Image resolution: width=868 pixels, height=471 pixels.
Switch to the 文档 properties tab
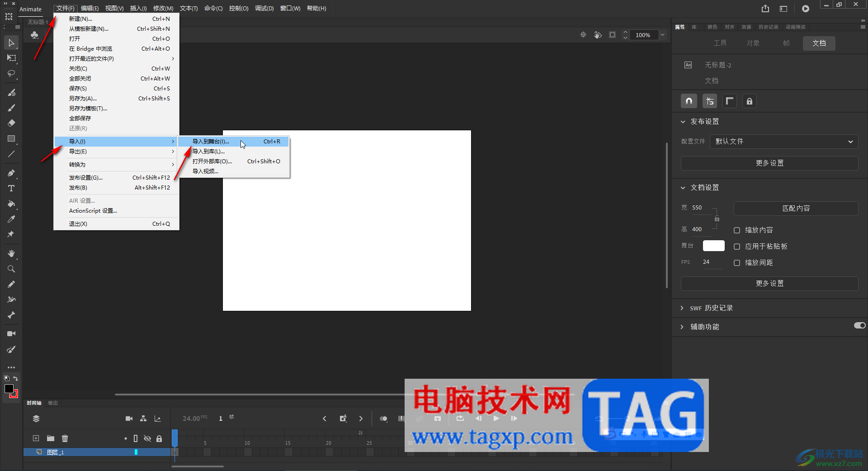tap(819, 43)
